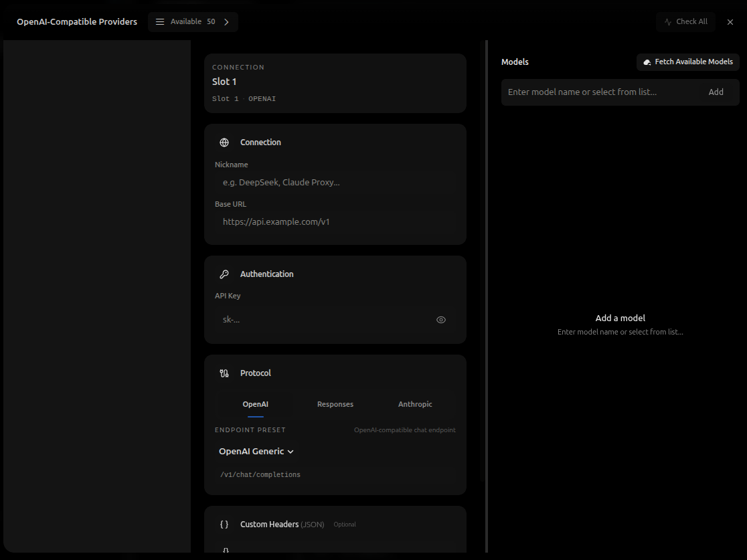Viewport: 747px width, 560px height.
Task: Click the Add model button
Action: coord(716,92)
